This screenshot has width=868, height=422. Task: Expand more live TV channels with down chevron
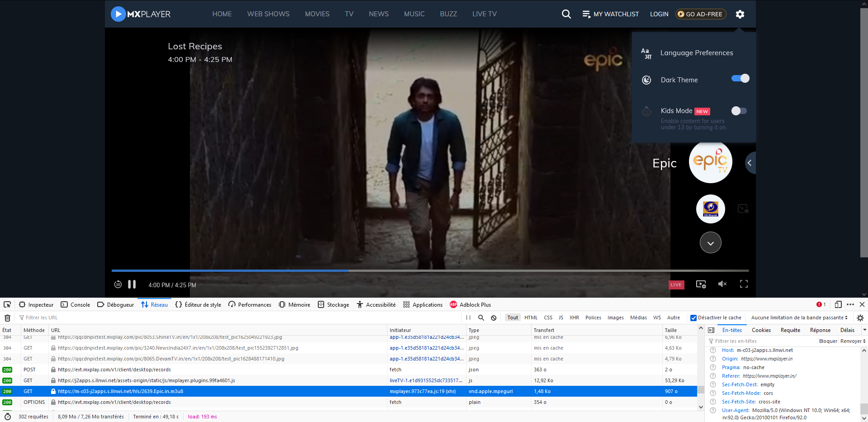point(710,242)
